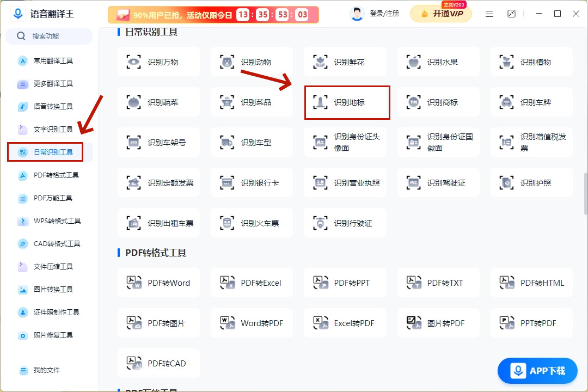Switch to 更多翻译工具 in sidebar

(49, 84)
